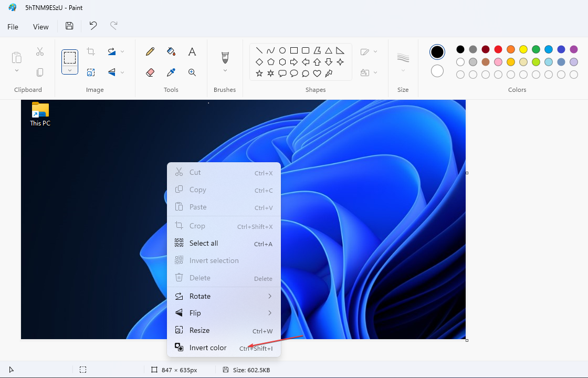Image resolution: width=588 pixels, height=378 pixels.
Task: Click the Save icon
Action: tap(69, 26)
